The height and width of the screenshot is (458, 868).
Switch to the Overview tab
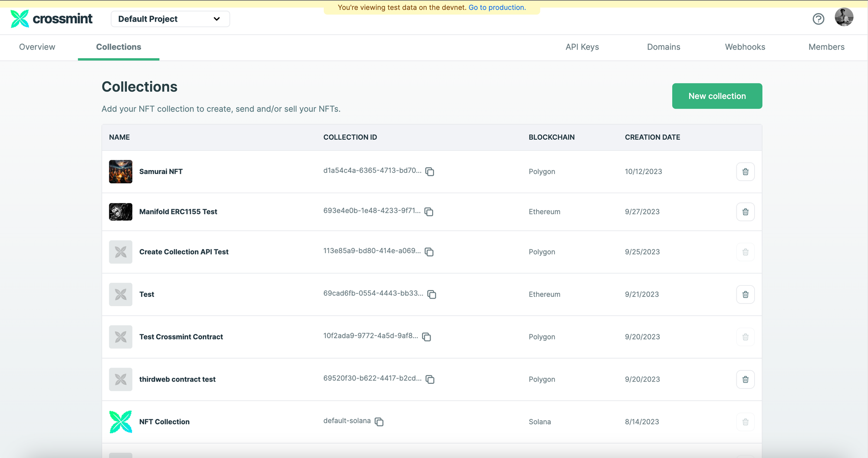click(37, 47)
